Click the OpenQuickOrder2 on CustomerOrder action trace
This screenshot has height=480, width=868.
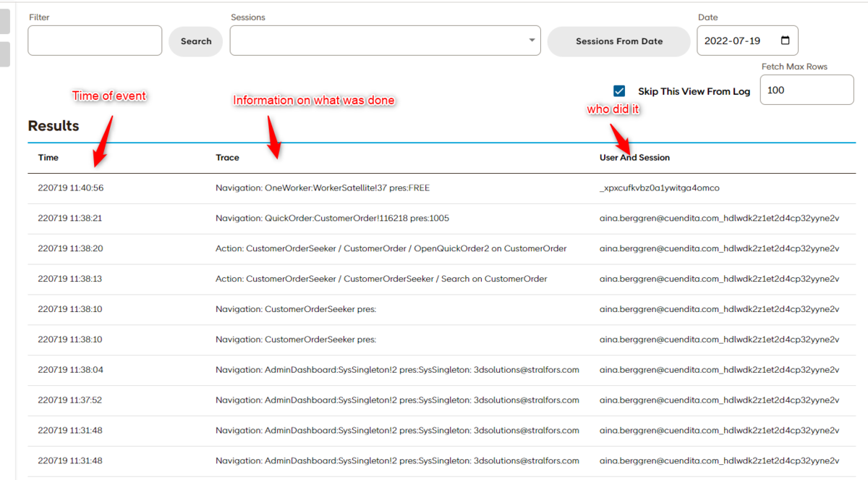pyautogui.click(x=391, y=248)
